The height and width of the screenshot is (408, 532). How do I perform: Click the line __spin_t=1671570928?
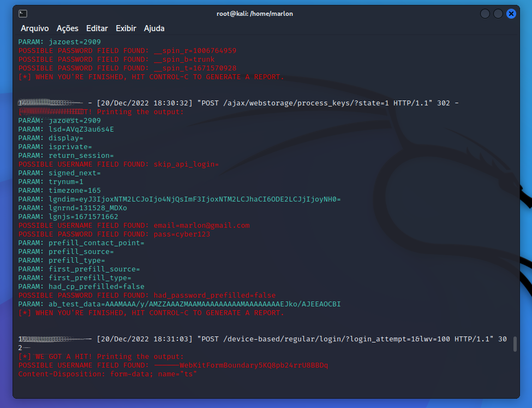point(127,68)
